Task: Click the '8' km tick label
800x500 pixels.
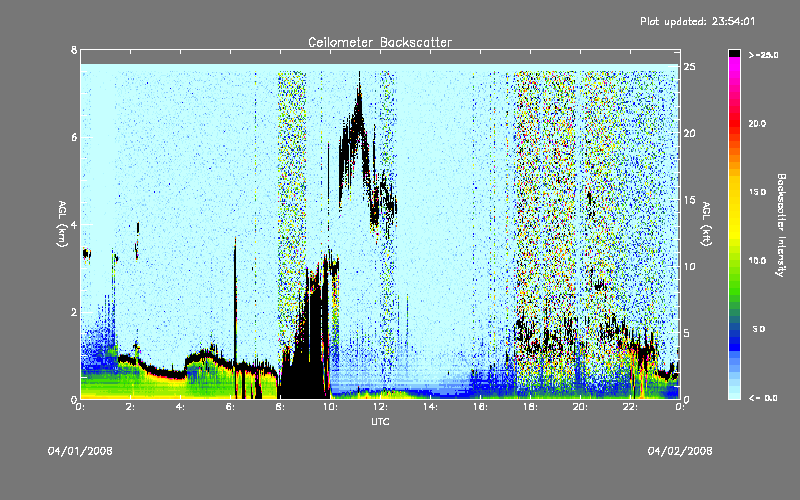Action: click(x=74, y=50)
